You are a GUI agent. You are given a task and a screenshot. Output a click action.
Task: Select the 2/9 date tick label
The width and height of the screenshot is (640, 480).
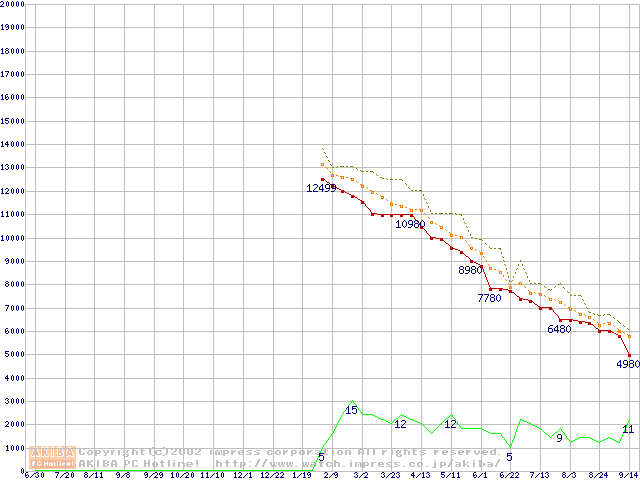331,476
